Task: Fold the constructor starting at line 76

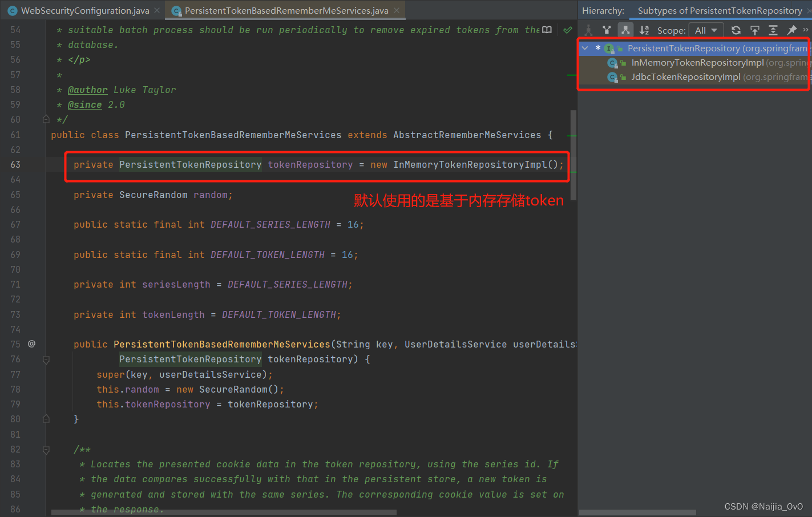Action: (46, 360)
